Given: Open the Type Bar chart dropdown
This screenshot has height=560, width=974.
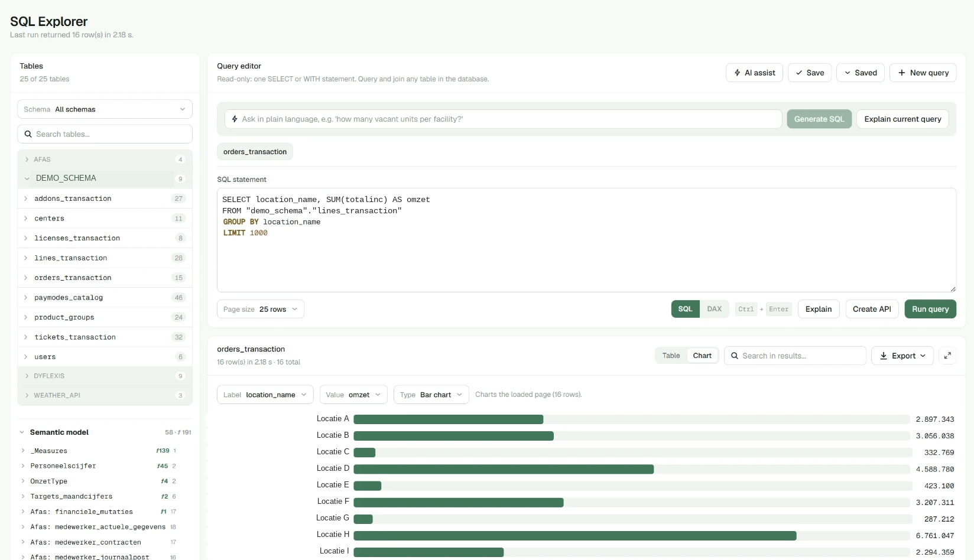Looking at the screenshot, I should pos(431,395).
